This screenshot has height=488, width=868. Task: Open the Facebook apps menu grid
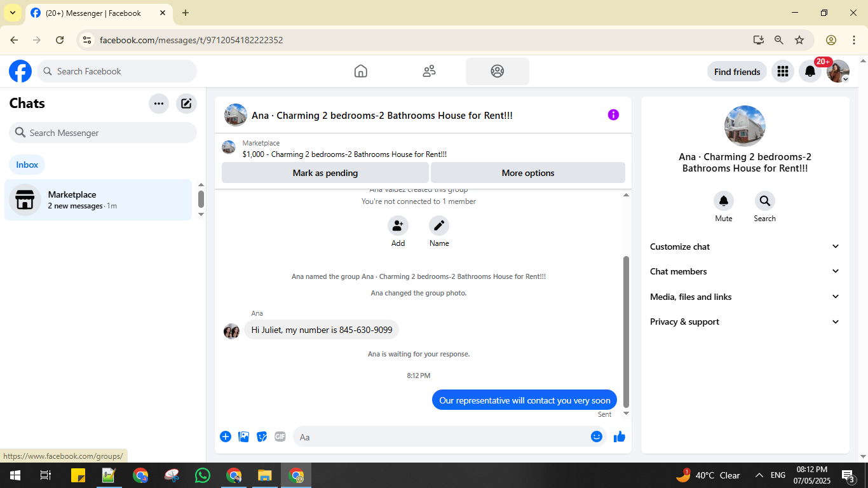[783, 71]
